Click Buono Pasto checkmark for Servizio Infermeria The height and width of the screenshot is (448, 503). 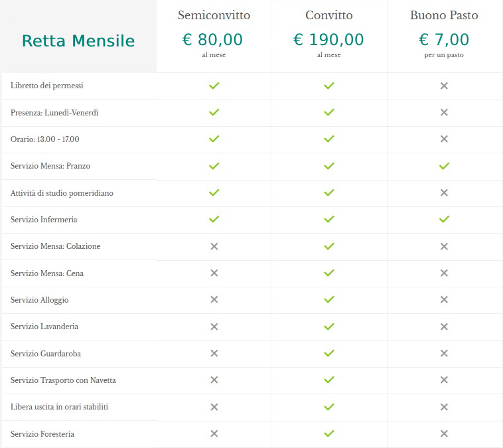[x=444, y=219]
